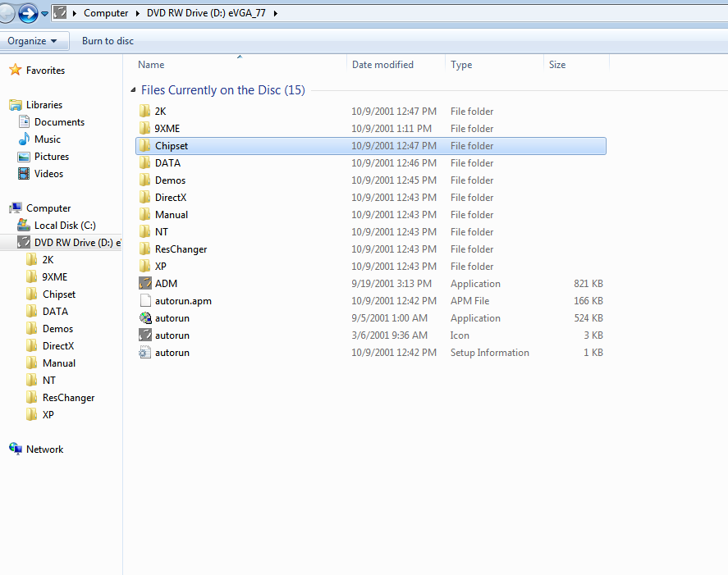Collapse the Files Currently on the Disc group
728x575 pixels.
pos(131,89)
